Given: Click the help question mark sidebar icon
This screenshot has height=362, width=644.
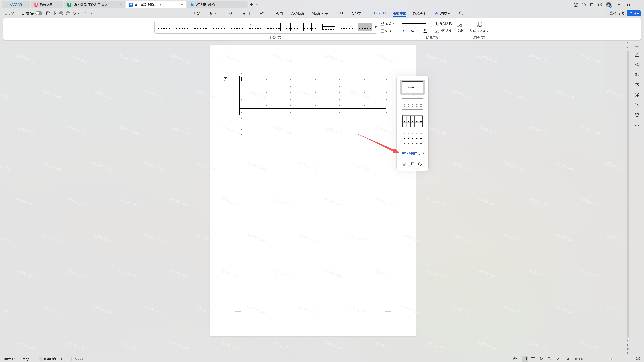Looking at the screenshot, I should point(637,105).
